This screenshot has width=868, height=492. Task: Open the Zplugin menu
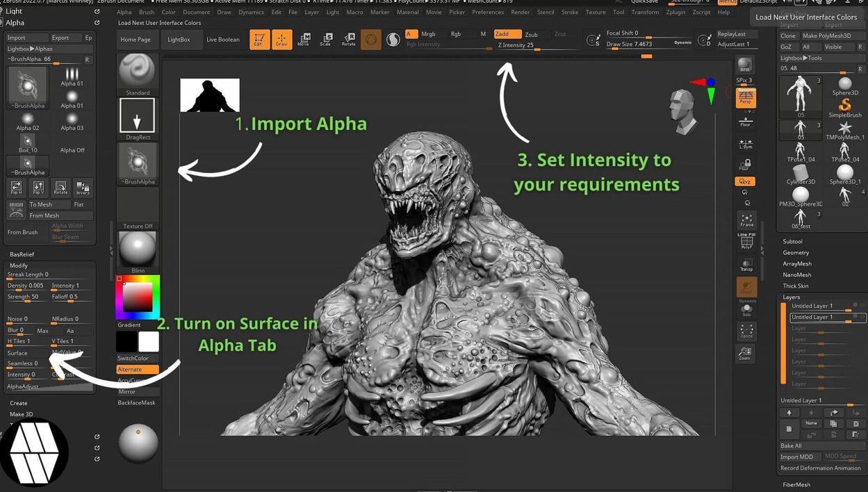675,12
